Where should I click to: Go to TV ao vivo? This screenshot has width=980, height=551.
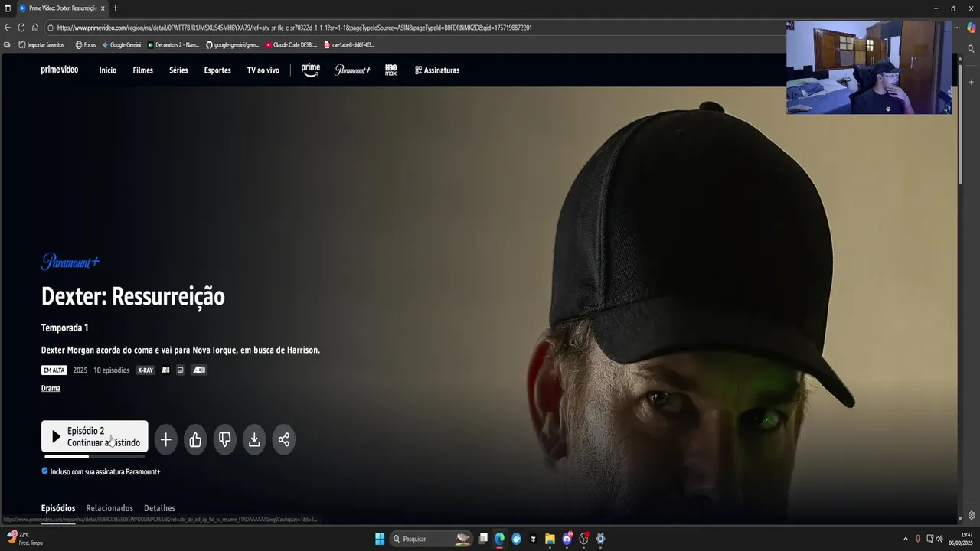click(263, 70)
